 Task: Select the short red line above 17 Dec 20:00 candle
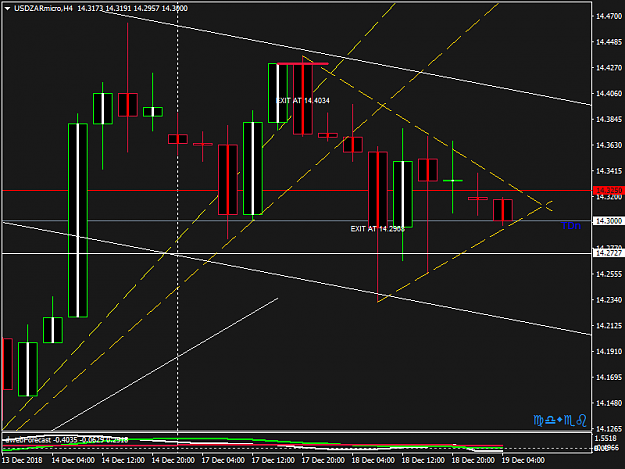tap(303, 64)
